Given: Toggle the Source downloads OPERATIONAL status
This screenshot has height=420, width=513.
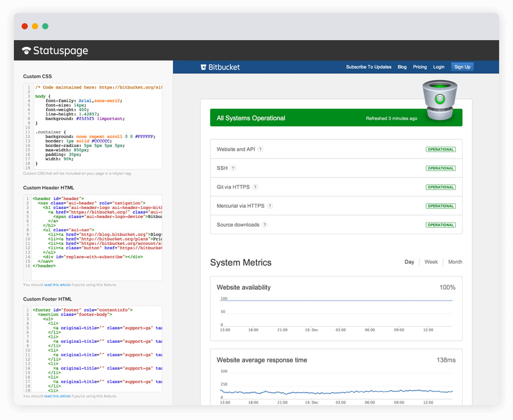Looking at the screenshot, I should (440, 224).
